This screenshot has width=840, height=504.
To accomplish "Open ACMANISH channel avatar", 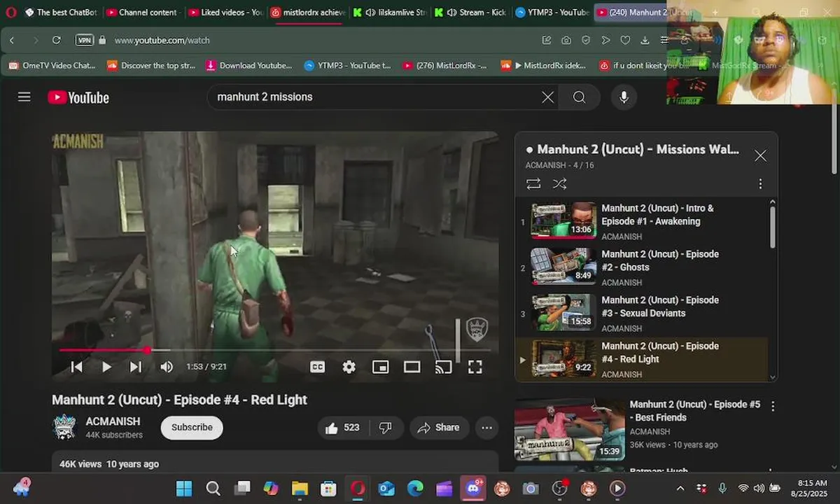I will (x=64, y=427).
